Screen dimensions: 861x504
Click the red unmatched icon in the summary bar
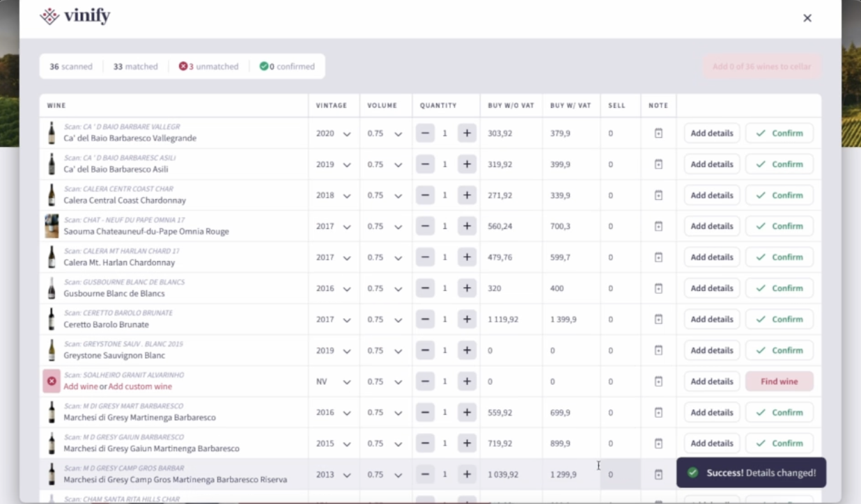coord(182,66)
